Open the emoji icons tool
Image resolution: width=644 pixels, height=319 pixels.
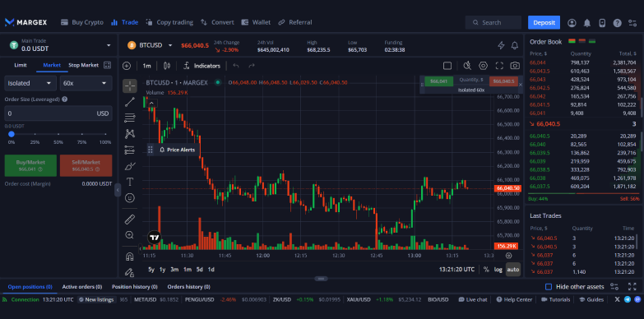tap(130, 198)
